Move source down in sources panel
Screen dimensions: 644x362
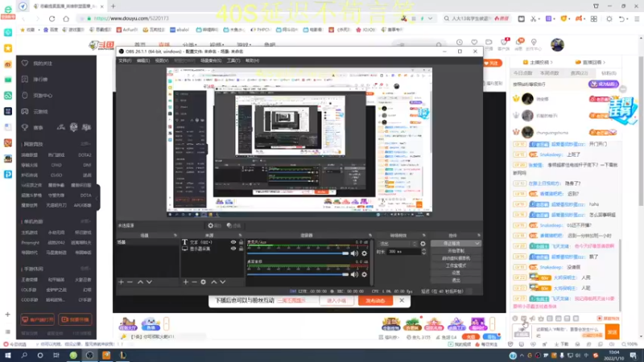[x=223, y=282]
